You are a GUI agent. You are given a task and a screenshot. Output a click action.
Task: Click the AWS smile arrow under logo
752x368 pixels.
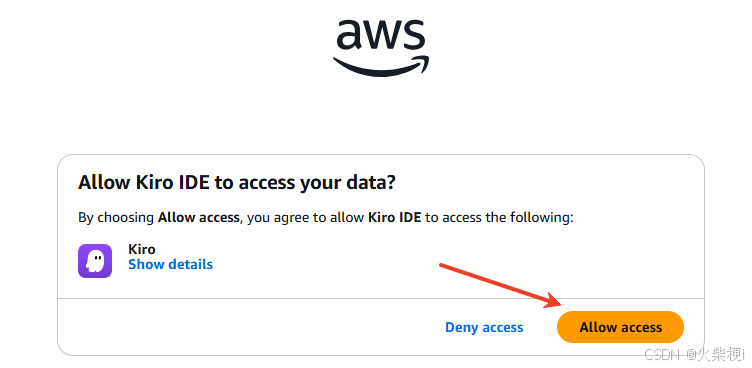click(381, 66)
